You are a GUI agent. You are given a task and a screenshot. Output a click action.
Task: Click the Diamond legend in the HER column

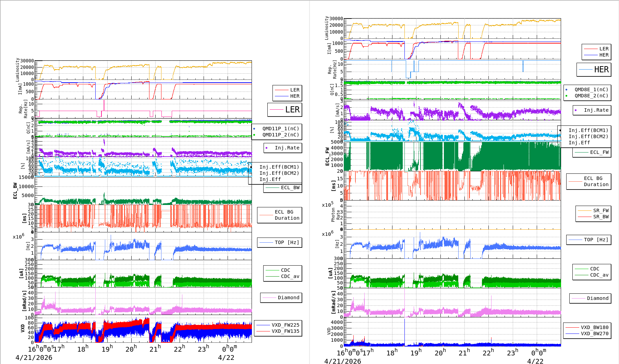point(597,298)
